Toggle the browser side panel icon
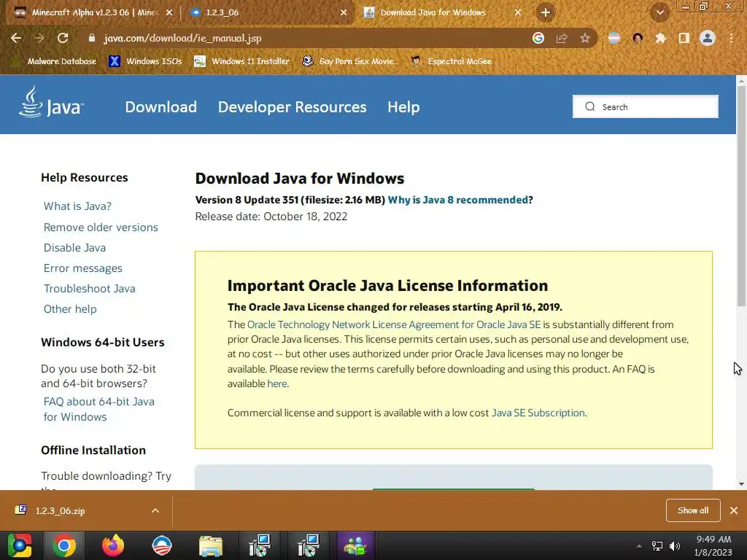The image size is (747, 560). pyautogui.click(x=684, y=38)
